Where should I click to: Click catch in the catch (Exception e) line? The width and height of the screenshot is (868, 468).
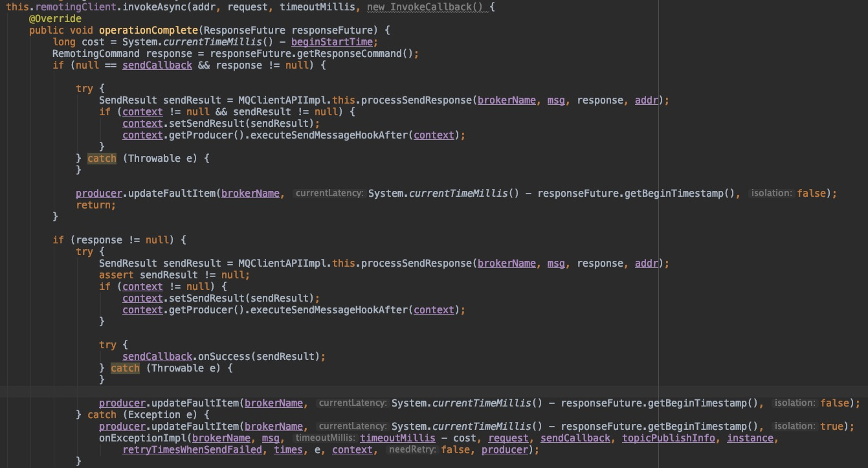point(102,415)
